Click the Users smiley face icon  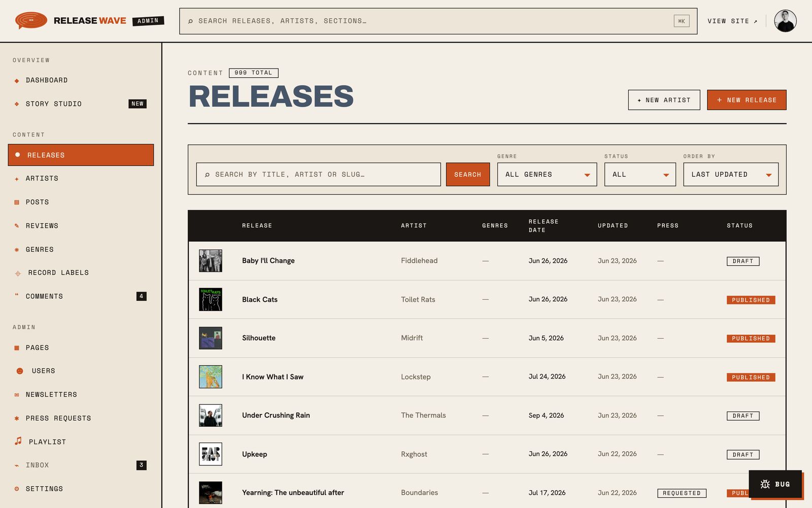(20, 371)
